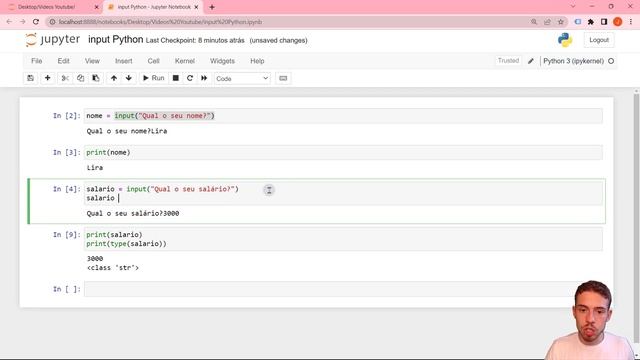The width and height of the screenshot is (640, 360).
Task: Copy selected cells icon
Action: coord(80,78)
